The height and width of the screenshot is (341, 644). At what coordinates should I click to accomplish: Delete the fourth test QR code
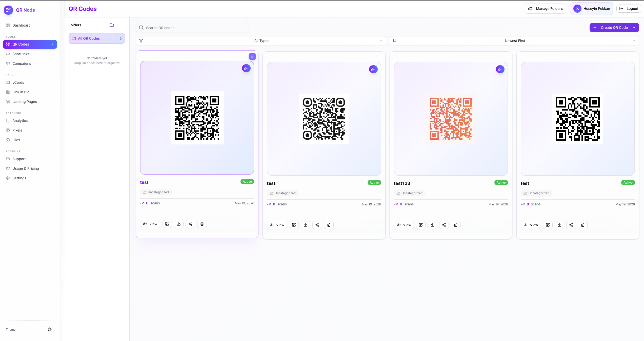(x=583, y=225)
